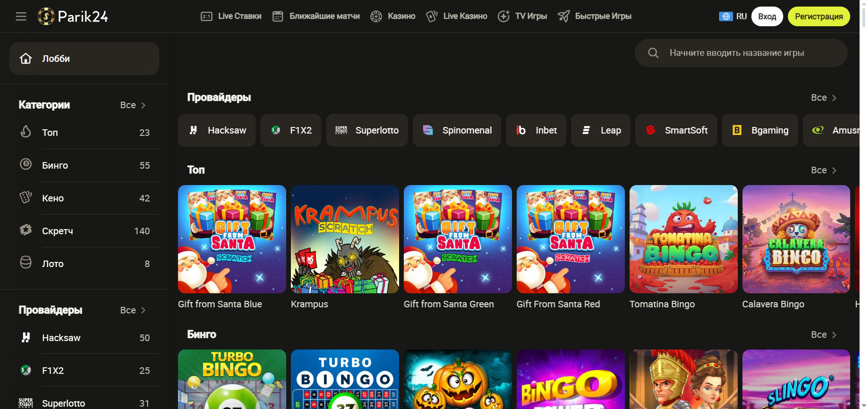Filter by F1X2 provider chip
This screenshot has width=868, height=409.
tap(291, 130)
